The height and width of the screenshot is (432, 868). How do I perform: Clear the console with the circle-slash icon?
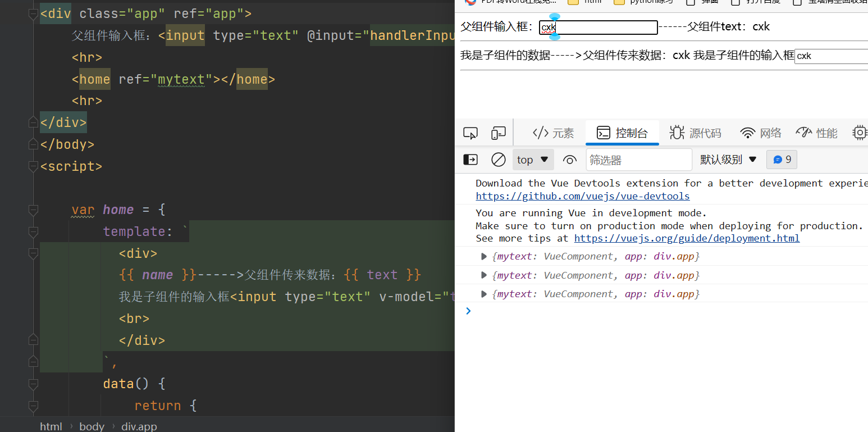coord(499,160)
